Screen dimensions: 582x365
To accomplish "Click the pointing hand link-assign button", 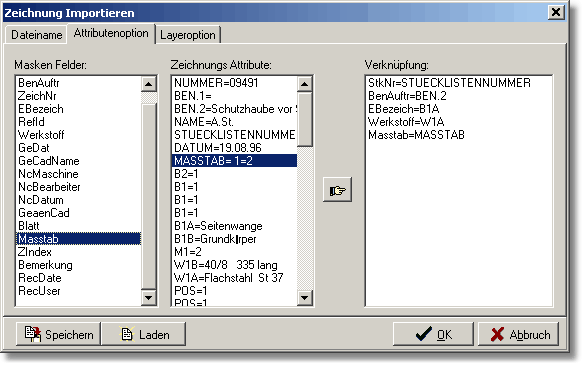I will pyautogui.click(x=337, y=190).
